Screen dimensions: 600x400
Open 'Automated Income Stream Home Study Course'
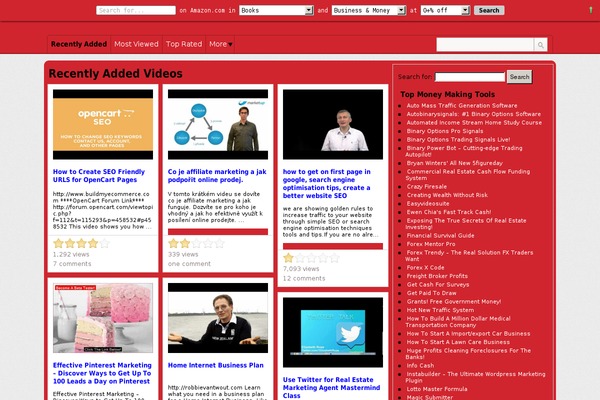[474, 122]
